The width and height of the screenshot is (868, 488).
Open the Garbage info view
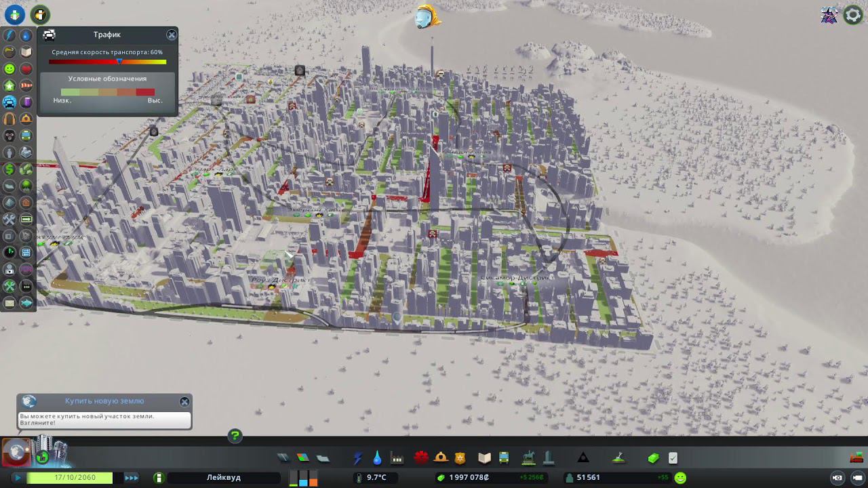9,52
